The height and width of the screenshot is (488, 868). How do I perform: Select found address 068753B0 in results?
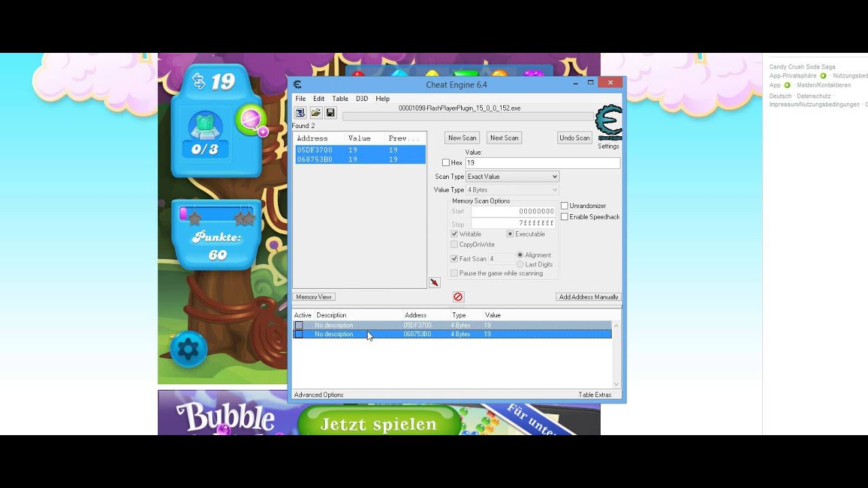pyautogui.click(x=359, y=159)
